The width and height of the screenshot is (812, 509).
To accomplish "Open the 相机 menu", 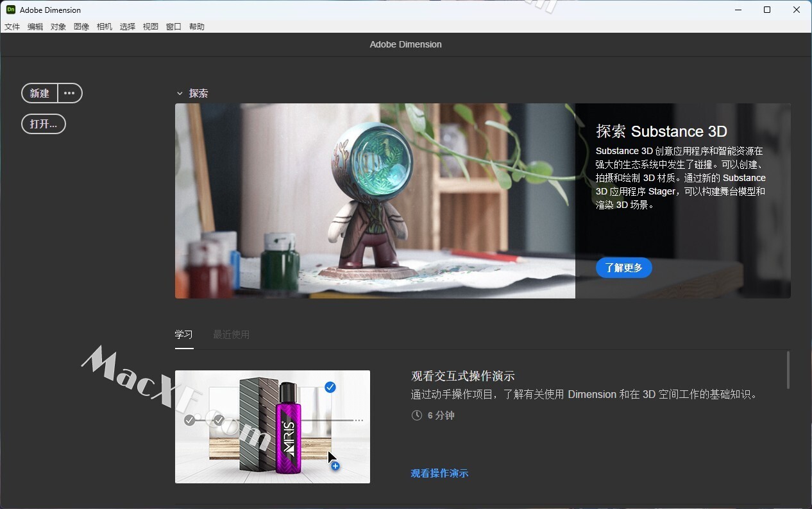I will pyautogui.click(x=105, y=26).
